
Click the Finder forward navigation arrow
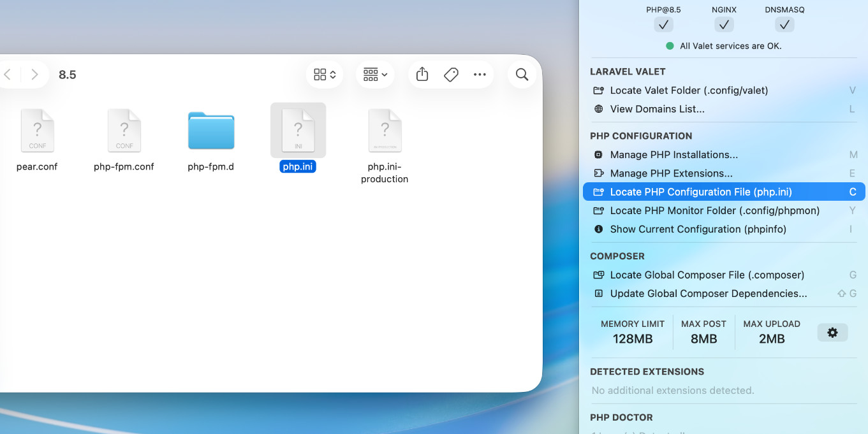(35, 75)
